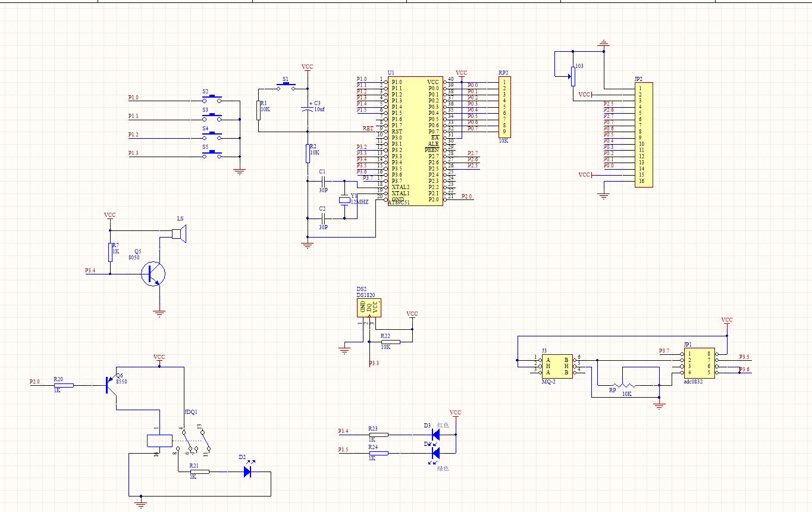Select the DS1820 temperature sensor component
The image size is (812, 512).
(x=369, y=307)
